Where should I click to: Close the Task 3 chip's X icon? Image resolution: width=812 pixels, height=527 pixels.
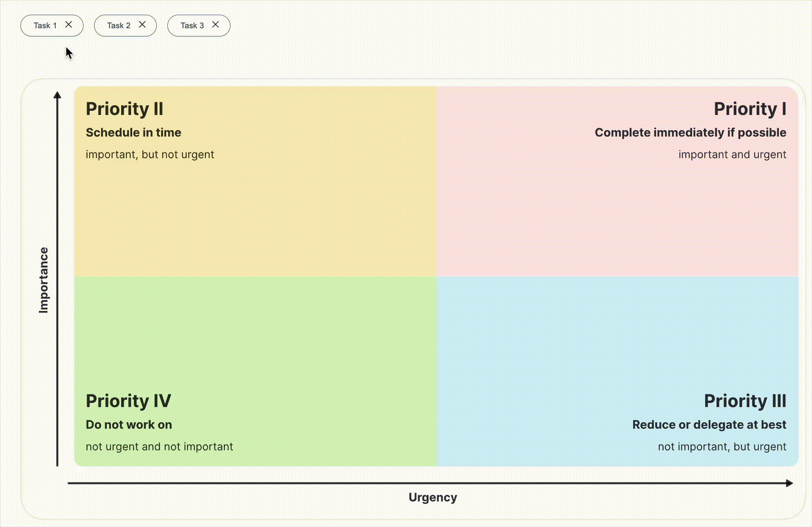click(x=215, y=25)
